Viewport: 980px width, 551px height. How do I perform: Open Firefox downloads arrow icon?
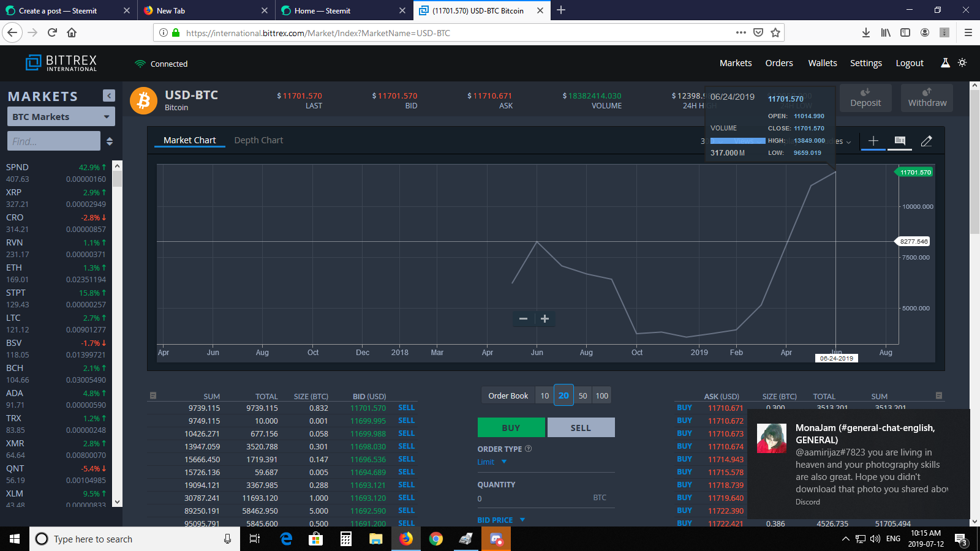(x=866, y=32)
